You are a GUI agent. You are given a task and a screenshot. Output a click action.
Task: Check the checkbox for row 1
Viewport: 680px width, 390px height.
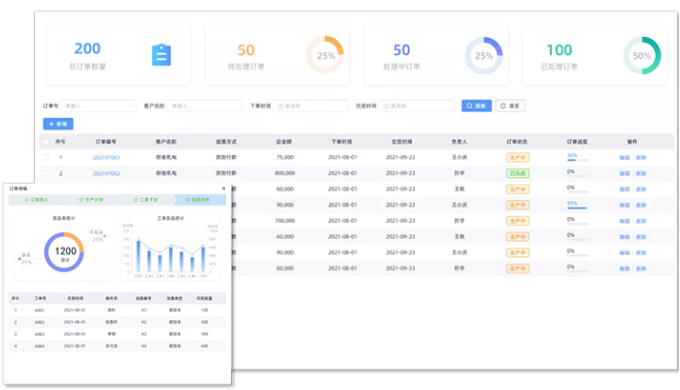(x=46, y=157)
